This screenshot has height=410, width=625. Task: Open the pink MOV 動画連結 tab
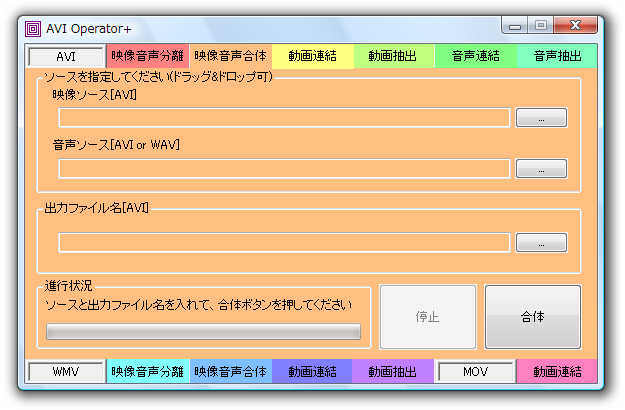click(x=557, y=371)
